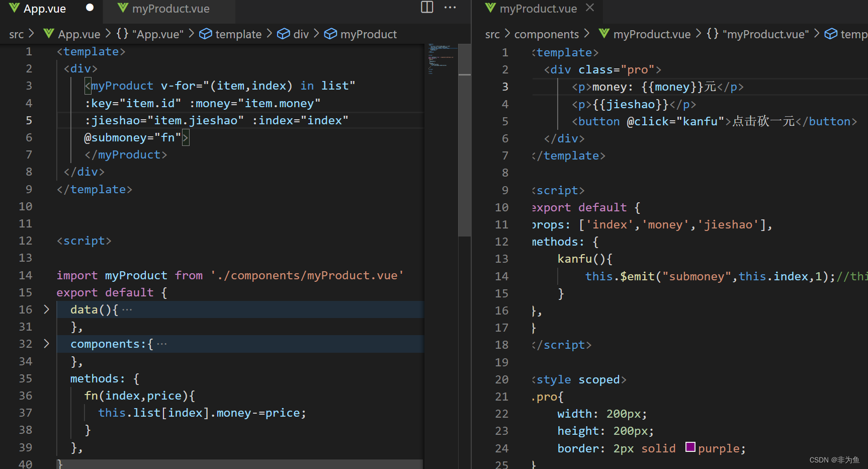Click the style scoped tag

(x=579, y=379)
